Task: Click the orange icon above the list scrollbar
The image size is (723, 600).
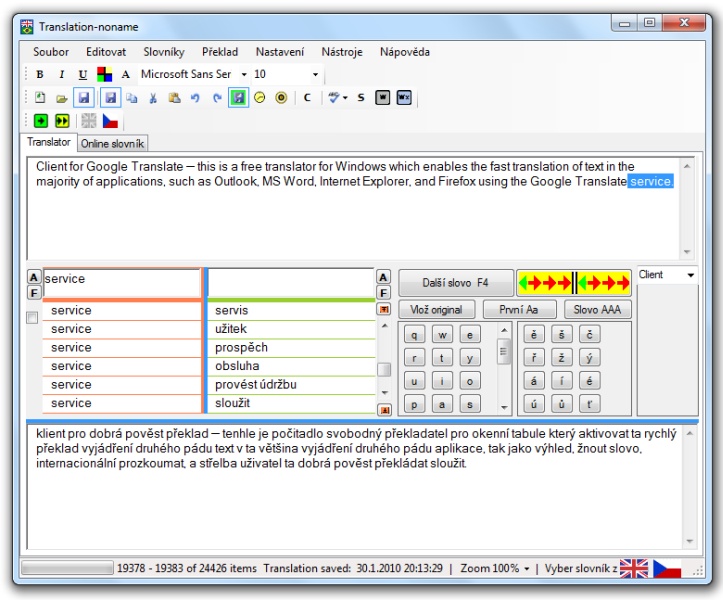Action: tap(384, 309)
